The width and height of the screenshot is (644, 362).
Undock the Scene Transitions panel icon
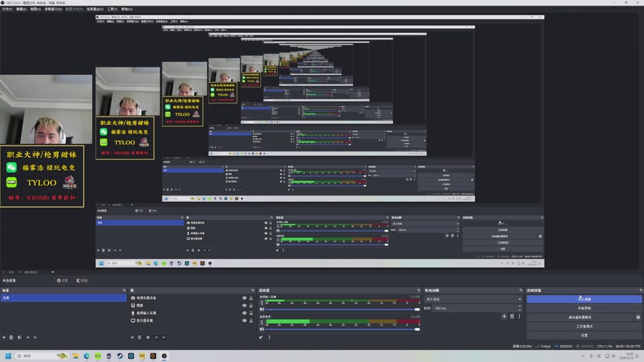pyautogui.click(x=521, y=290)
